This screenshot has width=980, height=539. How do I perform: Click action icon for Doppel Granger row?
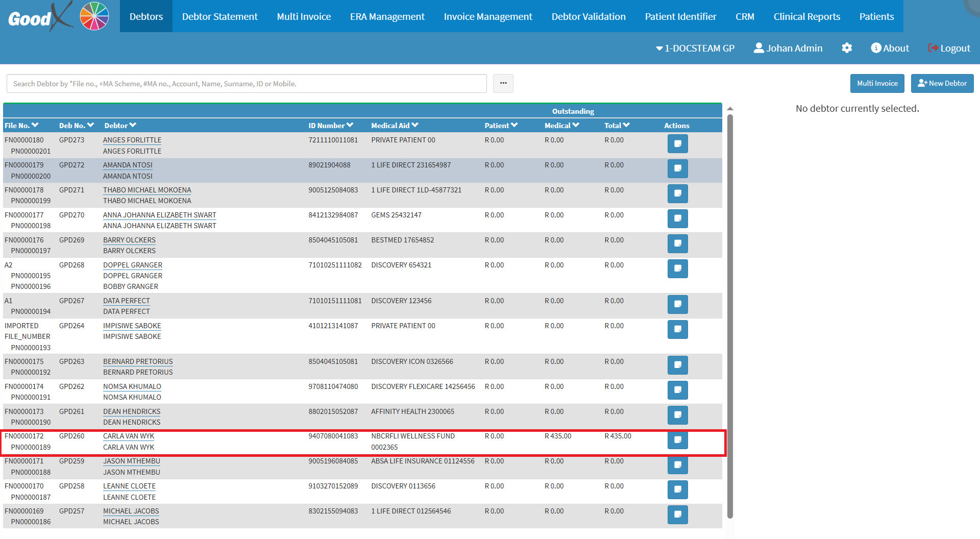tap(677, 269)
